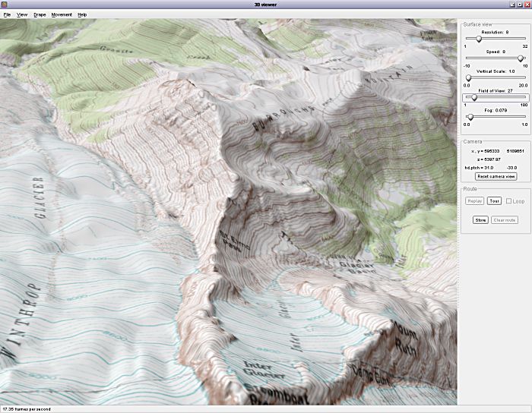Open the Drape menu
This screenshot has width=532, height=413.
[x=40, y=14]
